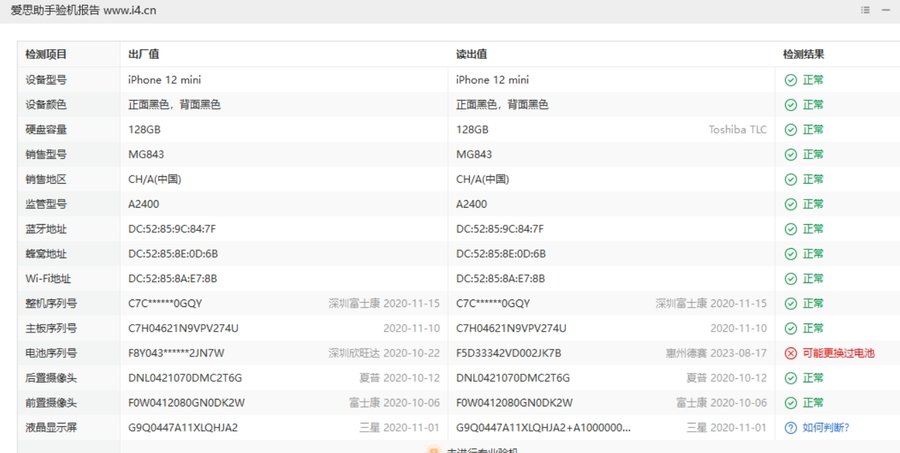Select the 蜂窝地址 row label
The image size is (900, 453).
pyautogui.click(x=46, y=254)
